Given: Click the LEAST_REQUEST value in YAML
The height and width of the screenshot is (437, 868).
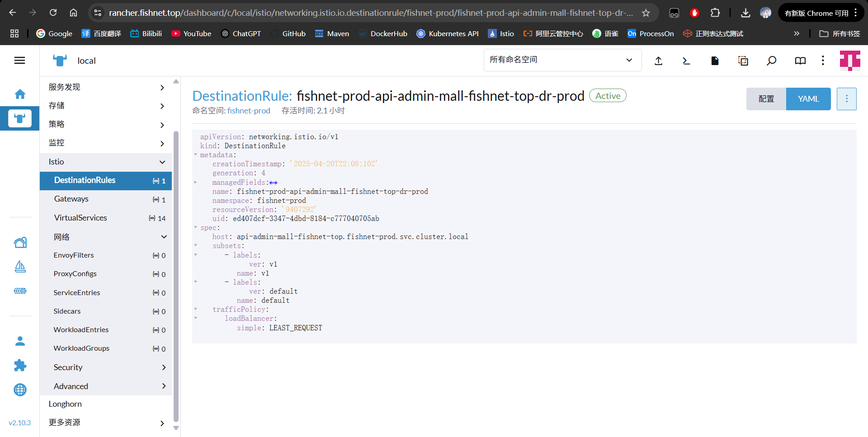Looking at the screenshot, I should point(296,328).
